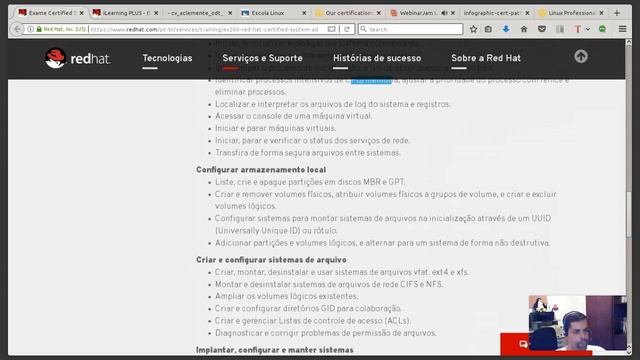Click 'Ampliar os volumes lógicos existentes' item
Viewport: 640px width, 360px height.
coord(287,296)
